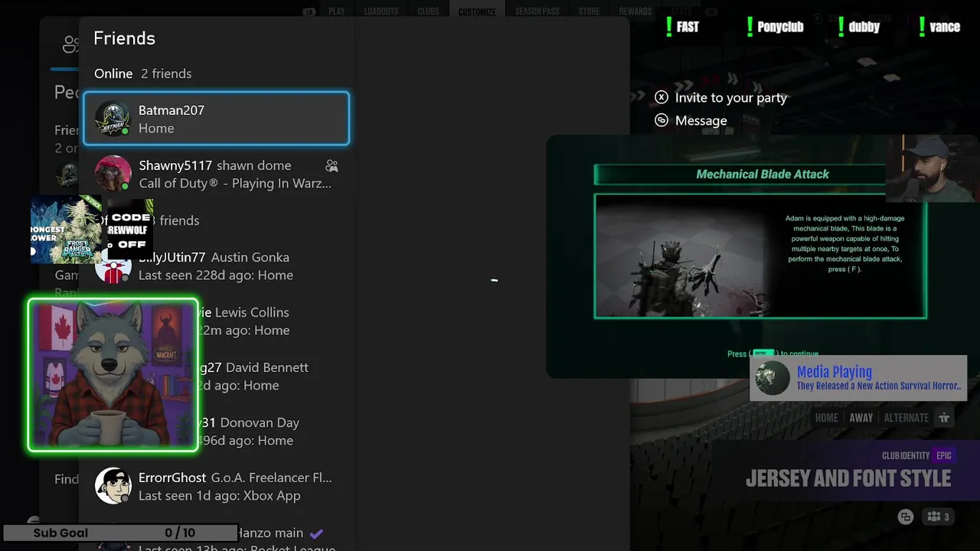Screen dimensions: 980x551
Task: Click the CLUB IDENTITY label
Action: [905, 455]
